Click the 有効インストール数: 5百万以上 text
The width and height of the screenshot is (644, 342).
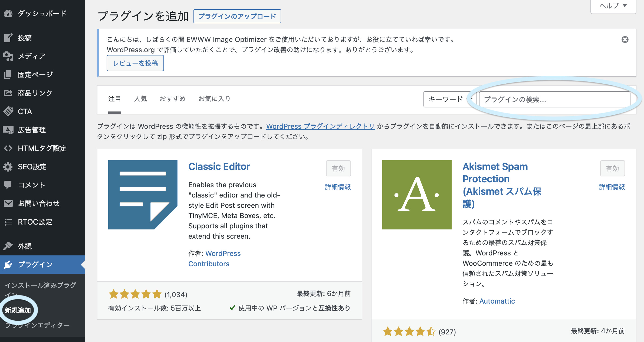[x=155, y=308]
